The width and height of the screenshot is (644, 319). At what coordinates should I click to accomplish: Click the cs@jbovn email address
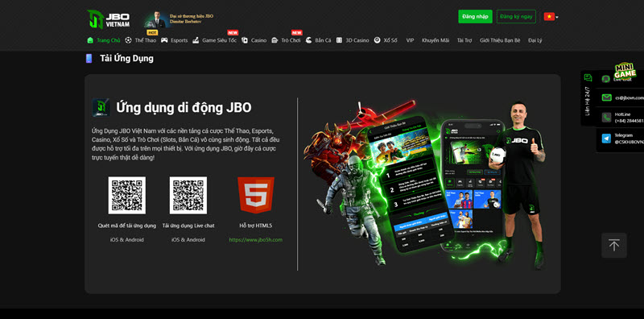pos(630,97)
